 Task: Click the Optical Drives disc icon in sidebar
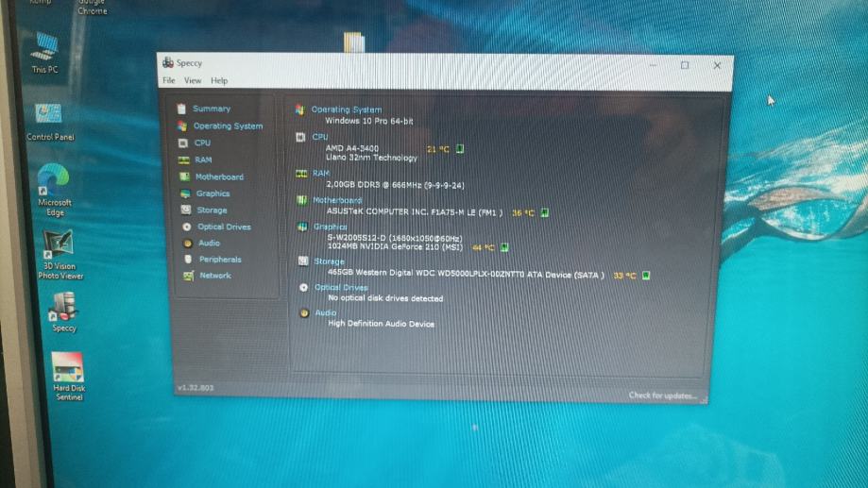pos(187,227)
